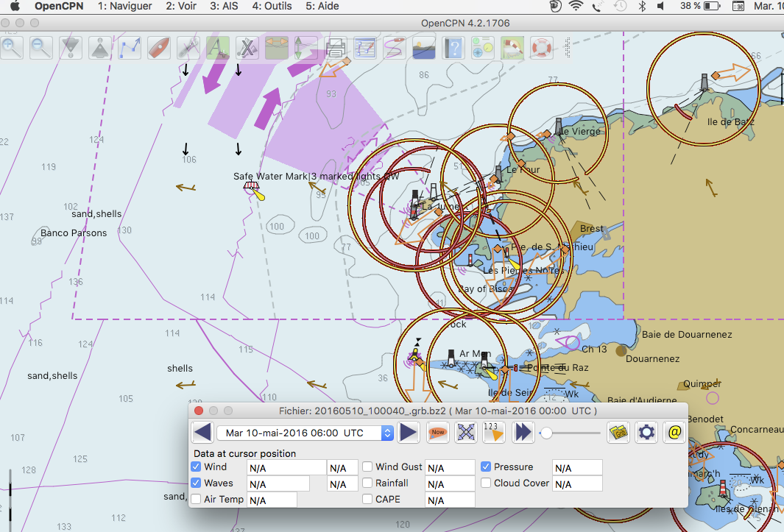Viewport: 784px width, 532px height.
Task: Click the Douarnenez town label
Action: [652, 358]
